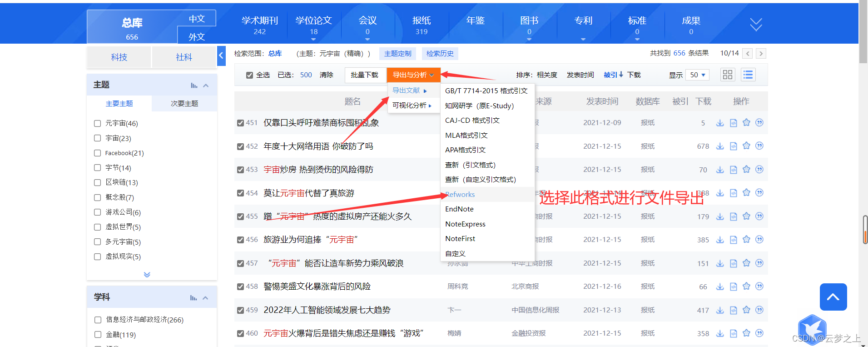Expand more database categories chevron
Screen dimensions: 868x347
[x=756, y=25]
